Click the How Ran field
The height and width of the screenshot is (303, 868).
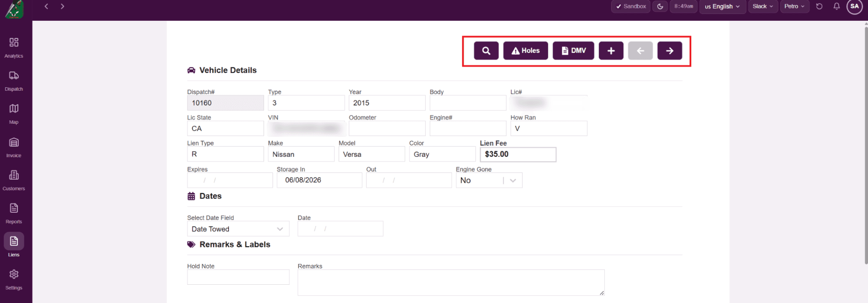[x=549, y=128]
